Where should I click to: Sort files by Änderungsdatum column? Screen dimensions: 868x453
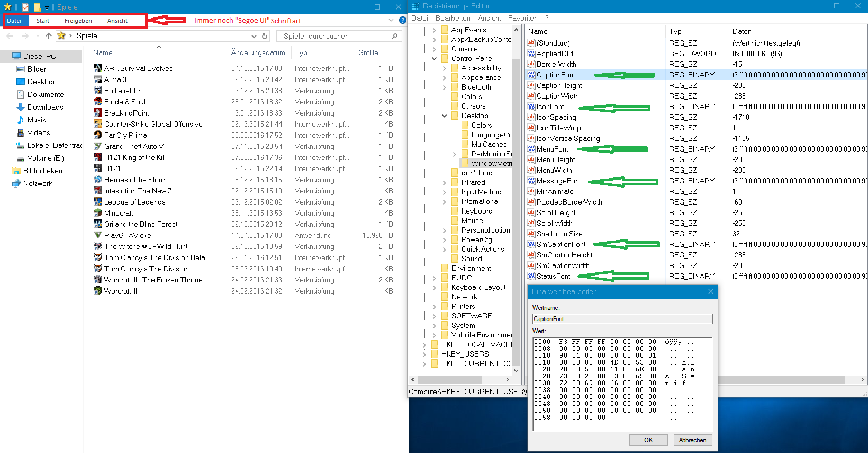coord(258,52)
